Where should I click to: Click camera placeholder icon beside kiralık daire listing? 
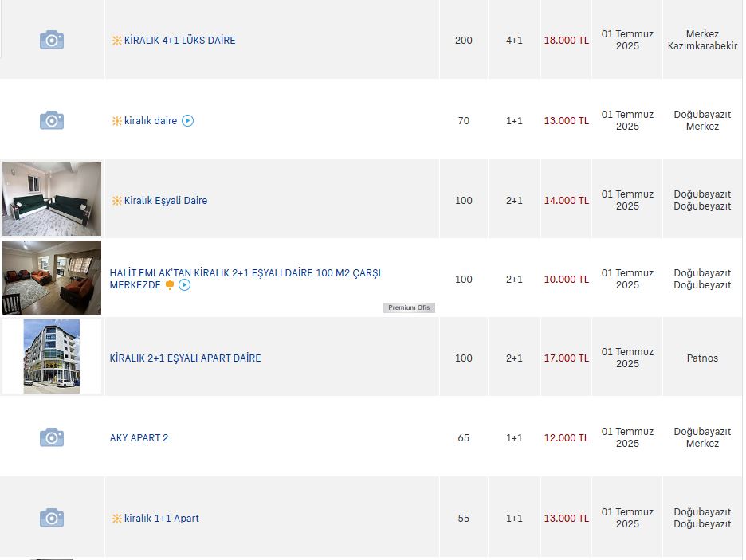coord(51,120)
